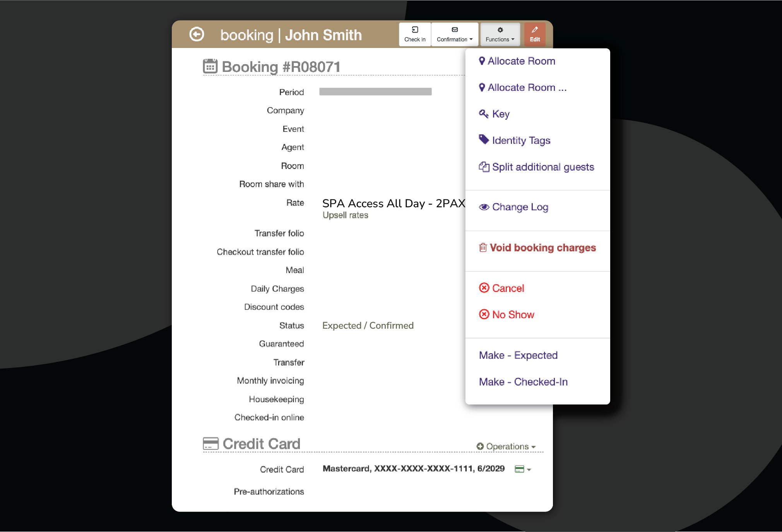782x532 pixels.
Task: Collapse the Functions dropdown menu
Action: coord(500,34)
